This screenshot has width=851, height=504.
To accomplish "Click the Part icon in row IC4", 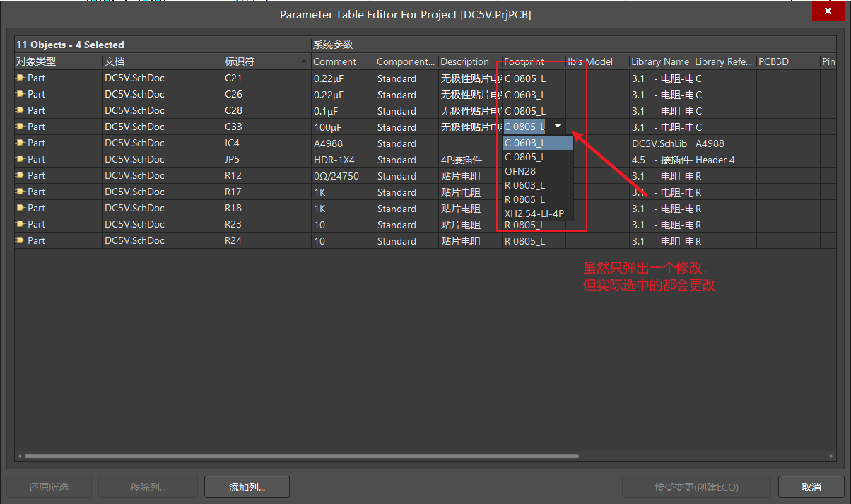I will click(20, 143).
